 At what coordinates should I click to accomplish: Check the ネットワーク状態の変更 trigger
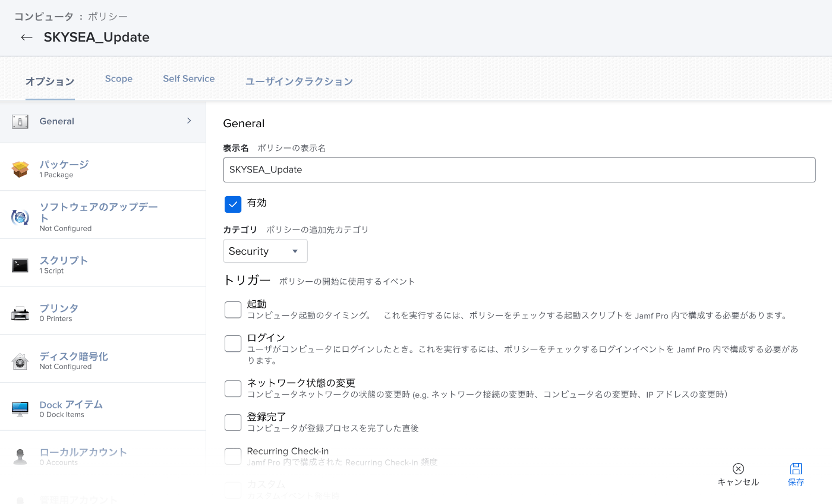[x=233, y=389]
